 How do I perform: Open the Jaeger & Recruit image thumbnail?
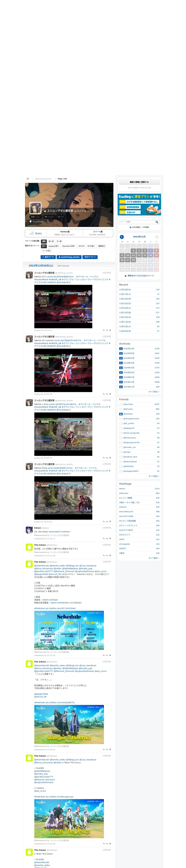point(69,724)
